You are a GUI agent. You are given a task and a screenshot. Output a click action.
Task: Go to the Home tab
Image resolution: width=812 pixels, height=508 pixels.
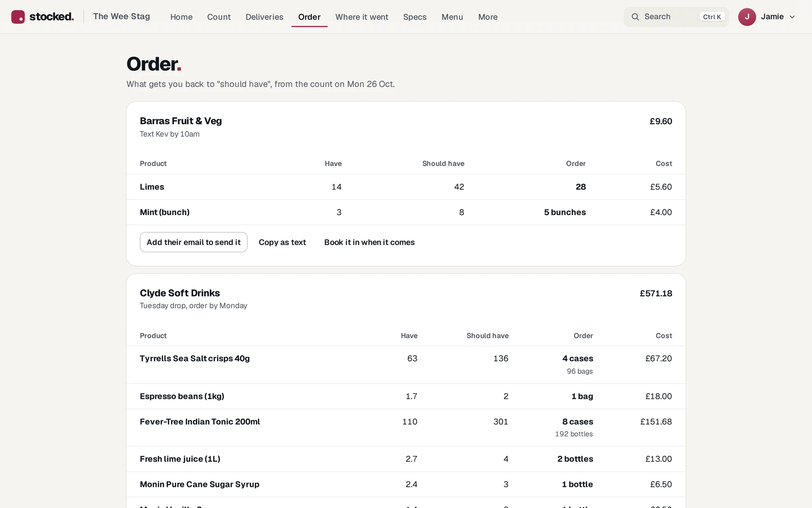(x=181, y=17)
